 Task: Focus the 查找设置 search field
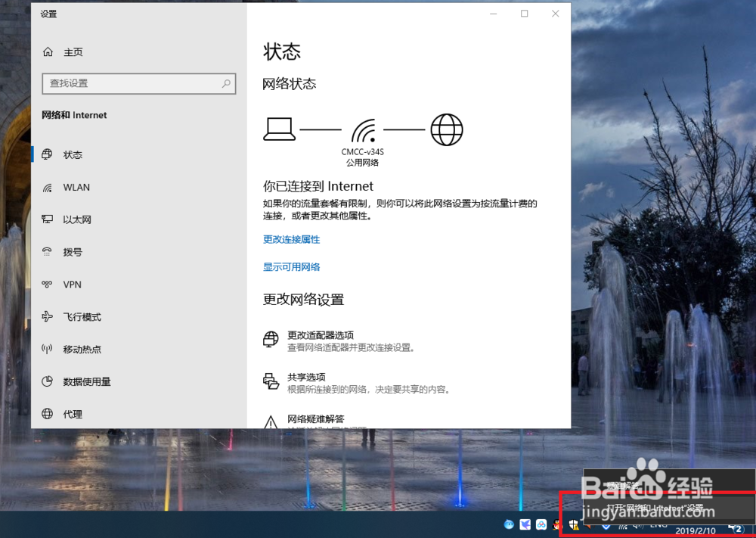(139, 83)
